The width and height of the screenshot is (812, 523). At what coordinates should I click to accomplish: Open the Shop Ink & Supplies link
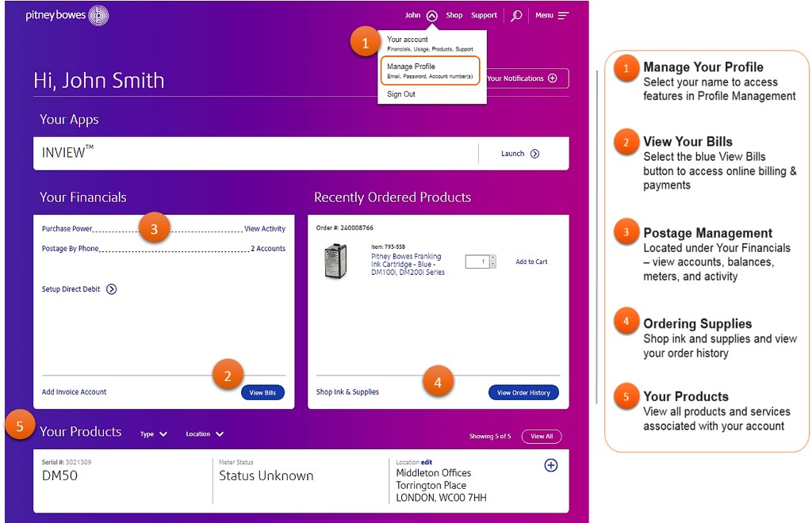347,392
